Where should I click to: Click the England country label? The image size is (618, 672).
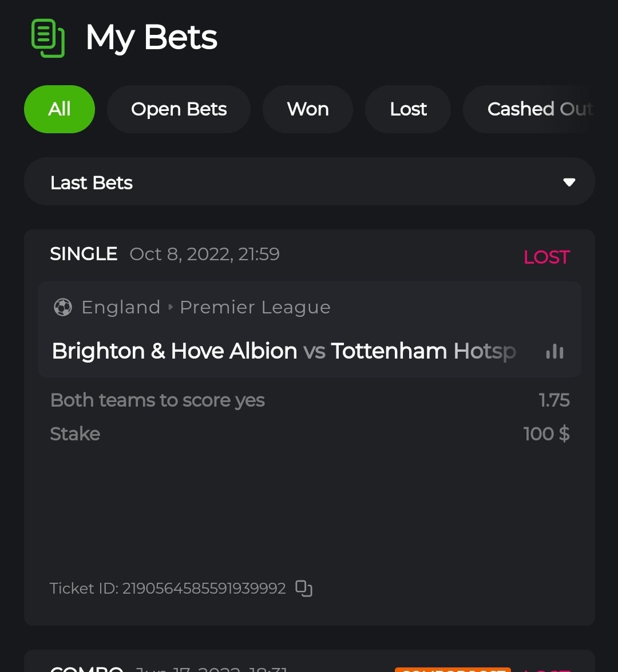click(x=121, y=308)
